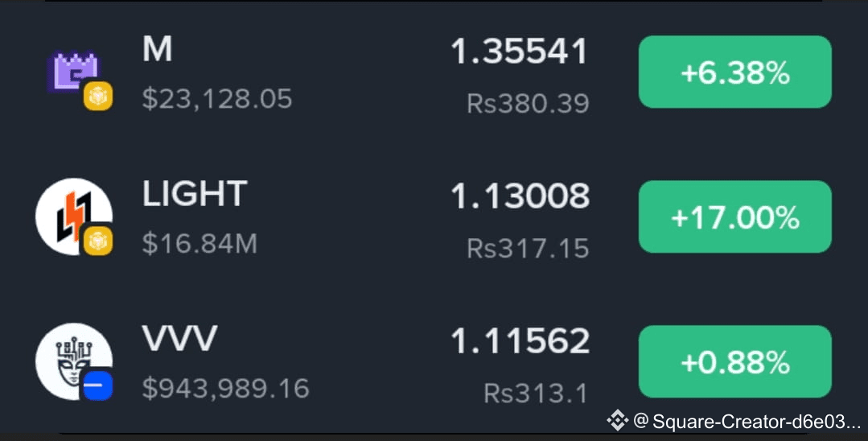Click the $16.84M volume under LIGHT
The width and height of the screenshot is (868, 441).
click(x=200, y=244)
